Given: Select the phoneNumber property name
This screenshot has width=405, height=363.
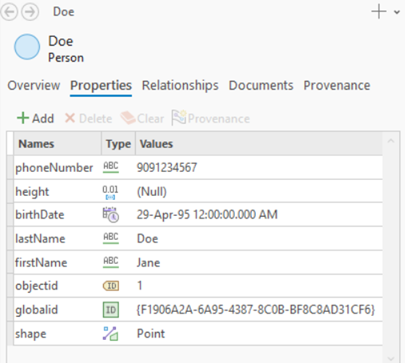Looking at the screenshot, I should [54, 167].
